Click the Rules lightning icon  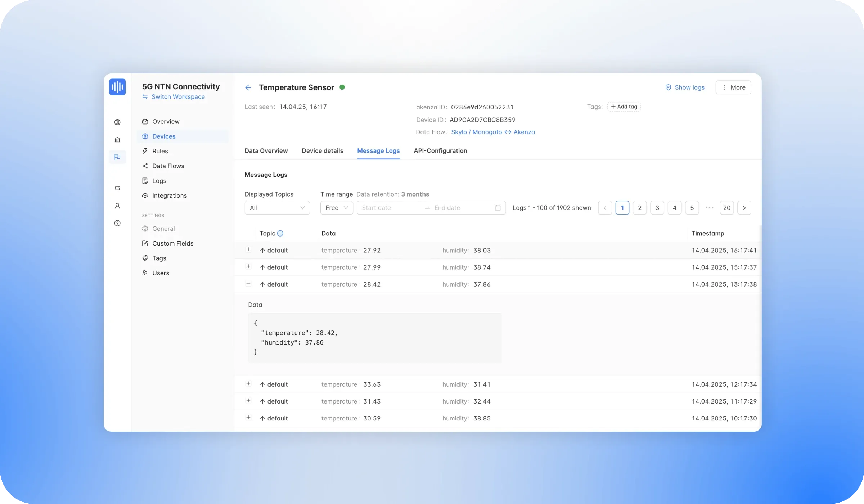145,151
